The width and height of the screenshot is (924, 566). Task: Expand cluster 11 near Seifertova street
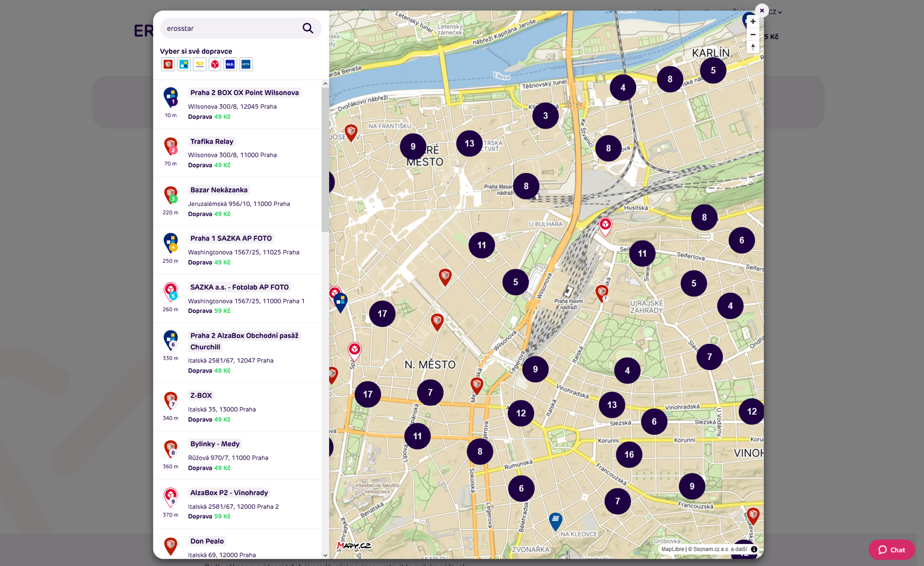[642, 253]
